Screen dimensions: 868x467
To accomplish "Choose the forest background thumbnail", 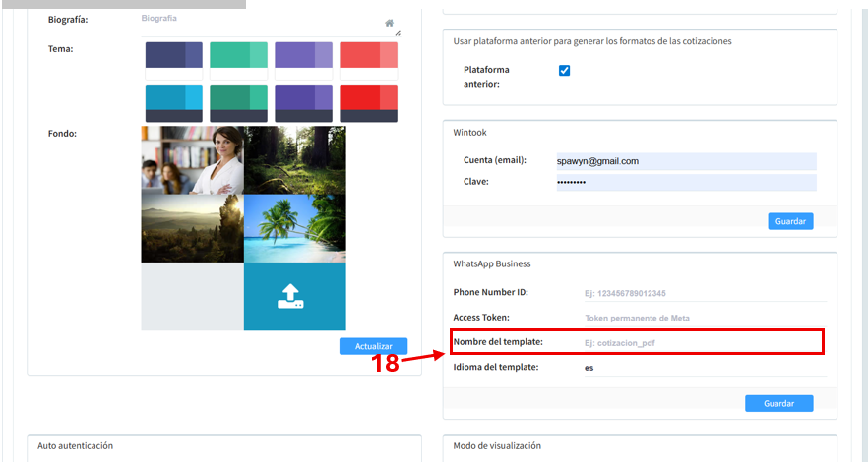I will (x=294, y=159).
